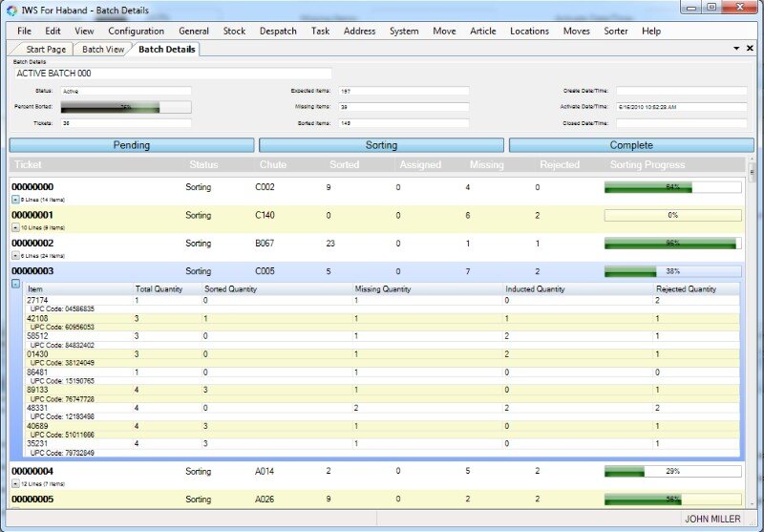Image resolution: width=764 pixels, height=532 pixels.
Task: Click the ACTIVE BATCH 000 name field
Action: [172, 73]
